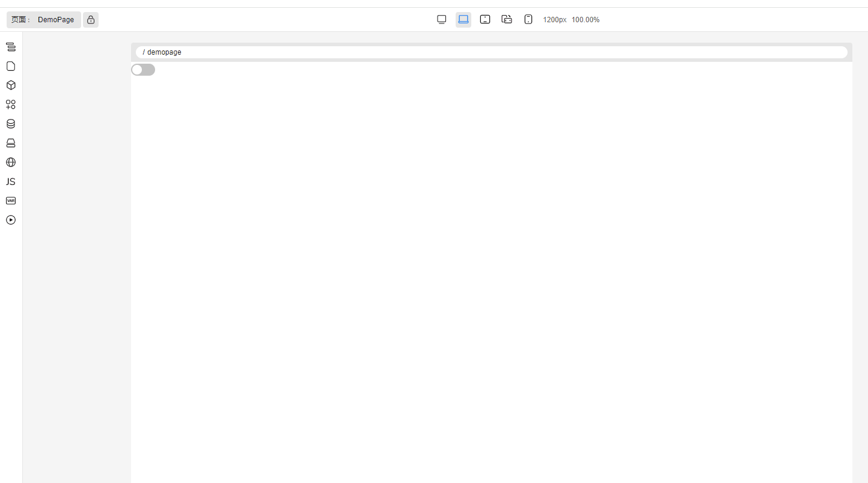Click the circled play icon in sidebar
Image resolution: width=868 pixels, height=483 pixels.
[11, 220]
